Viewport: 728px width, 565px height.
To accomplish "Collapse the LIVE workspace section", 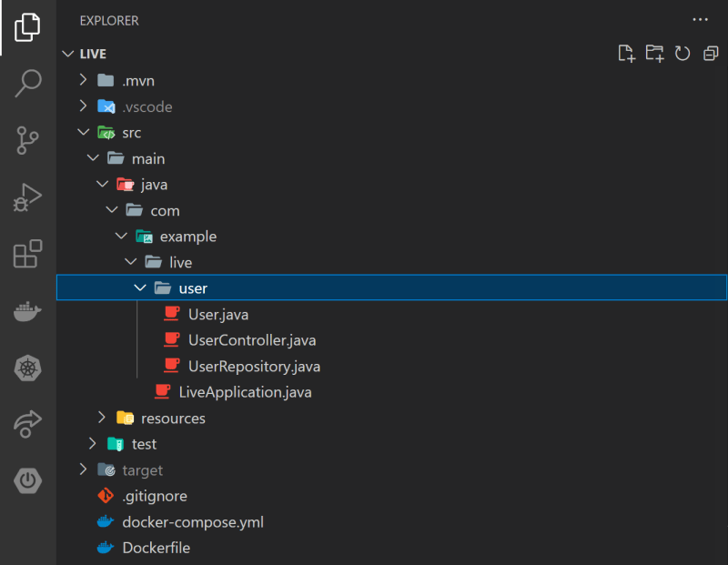I will tap(67, 54).
